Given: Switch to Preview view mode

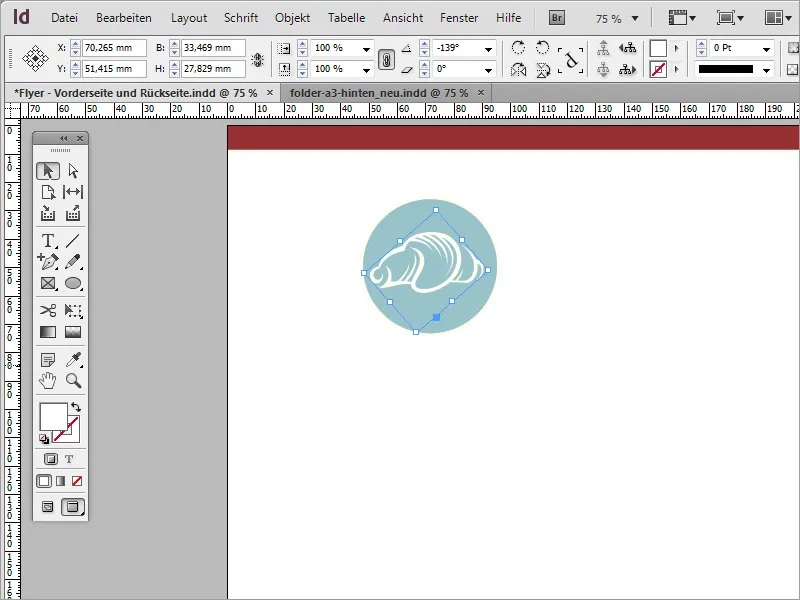Looking at the screenshot, I should pos(73,507).
